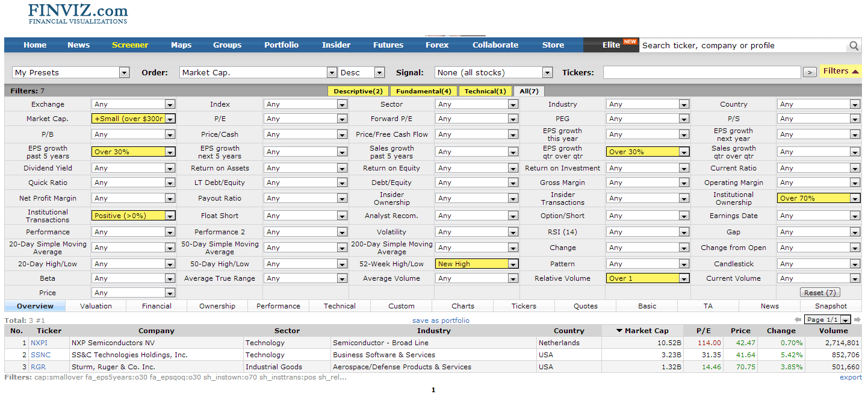The image size is (868, 397).
Task: Submit tickers with the arrow button
Action: pyautogui.click(x=810, y=72)
